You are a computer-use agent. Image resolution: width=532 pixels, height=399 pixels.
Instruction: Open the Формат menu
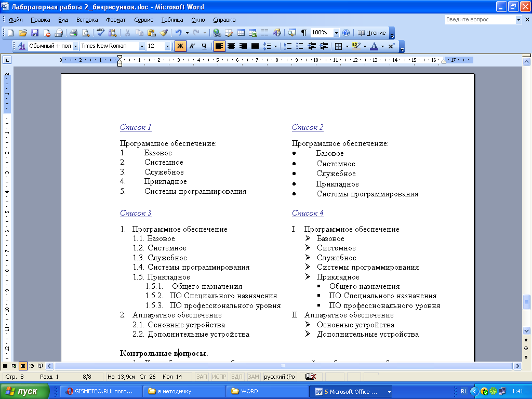(116, 20)
